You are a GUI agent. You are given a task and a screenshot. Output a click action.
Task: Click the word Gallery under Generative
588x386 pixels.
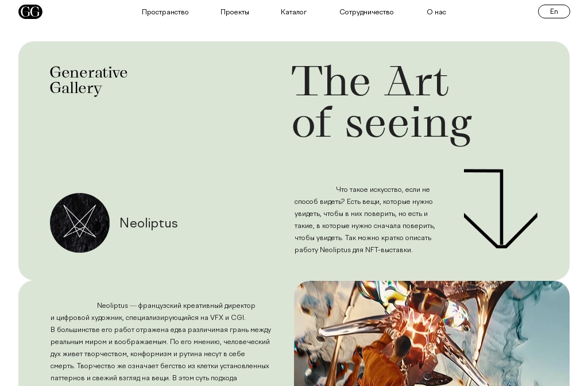[76, 88]
